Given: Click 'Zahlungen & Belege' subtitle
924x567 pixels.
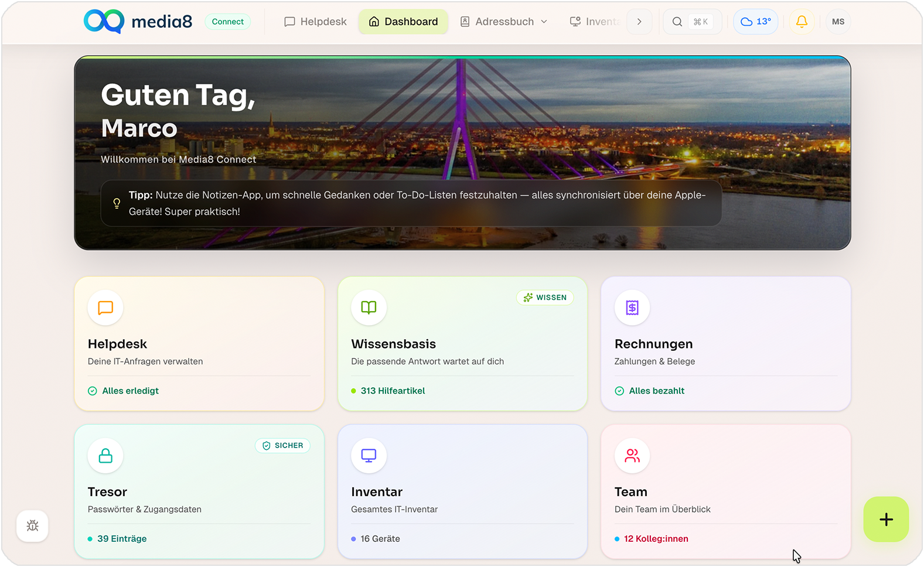Looking at the screenshot, I should [x=654, y=361].
